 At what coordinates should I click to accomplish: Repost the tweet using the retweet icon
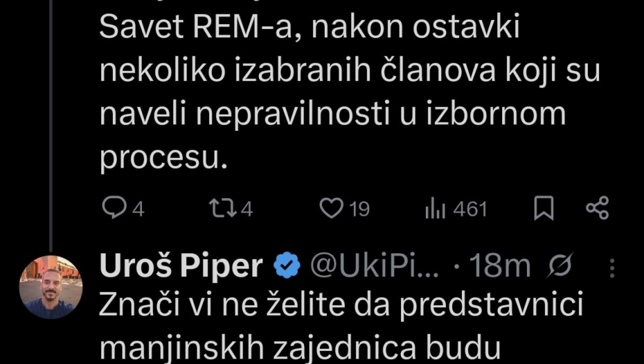[222, 209]
